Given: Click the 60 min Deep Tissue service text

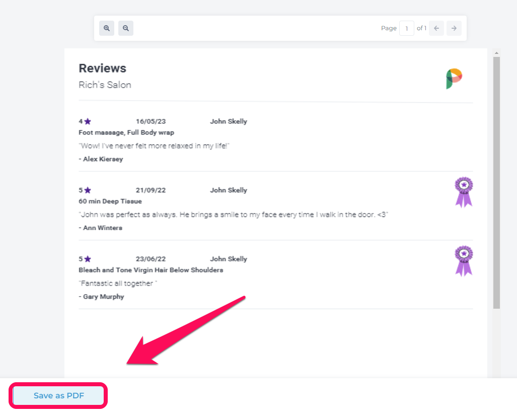Looking at the screenshot, I should [x=110, y=201].
